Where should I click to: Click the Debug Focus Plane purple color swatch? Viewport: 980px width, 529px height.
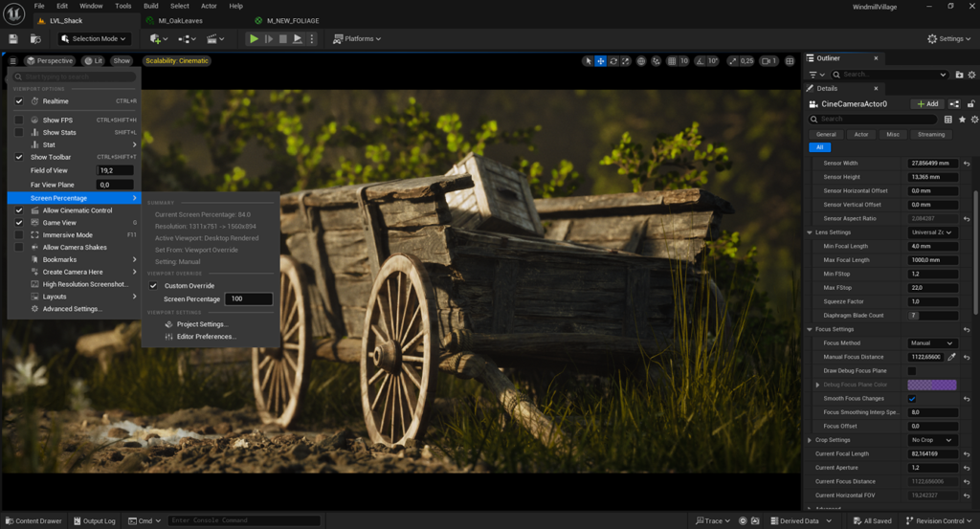point(932,385)
